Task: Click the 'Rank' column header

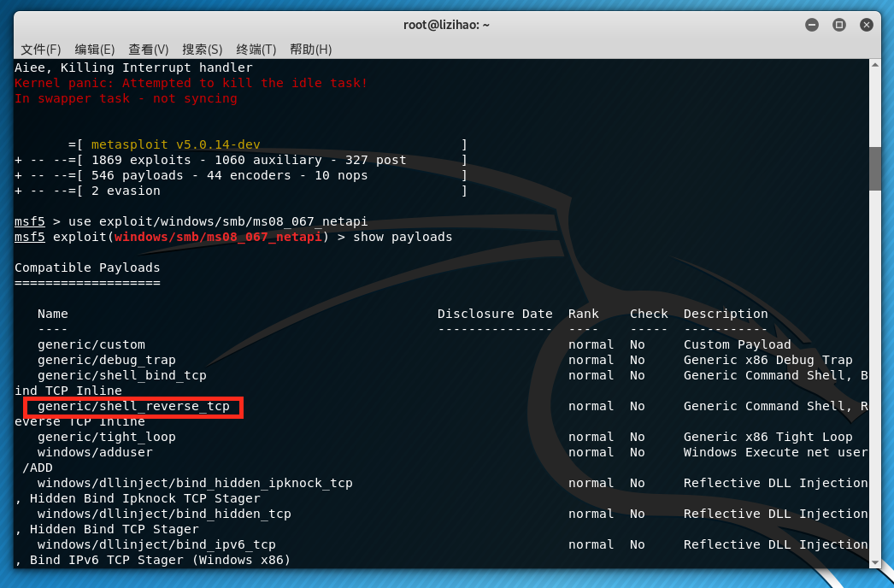Action: [583, 314]
